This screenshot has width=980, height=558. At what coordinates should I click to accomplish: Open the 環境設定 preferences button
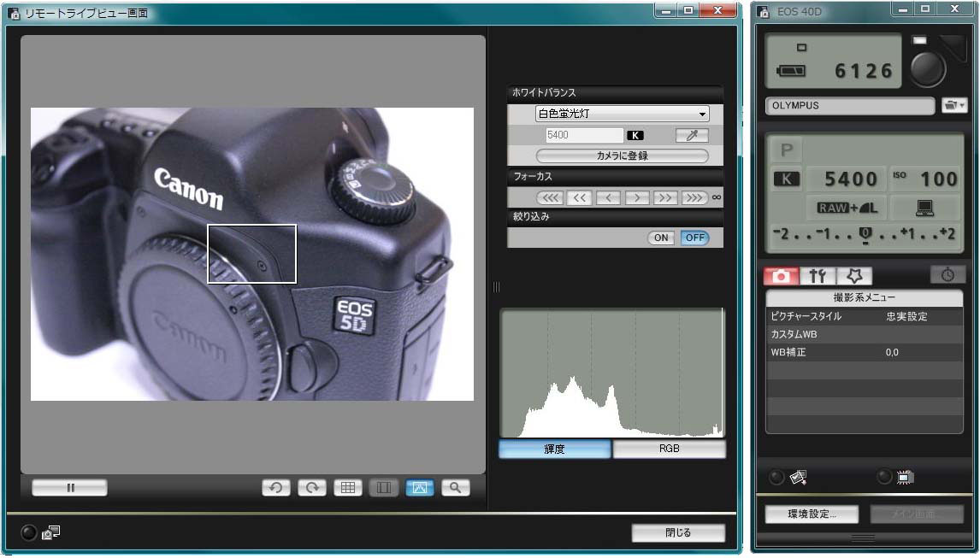pos(812,514)
